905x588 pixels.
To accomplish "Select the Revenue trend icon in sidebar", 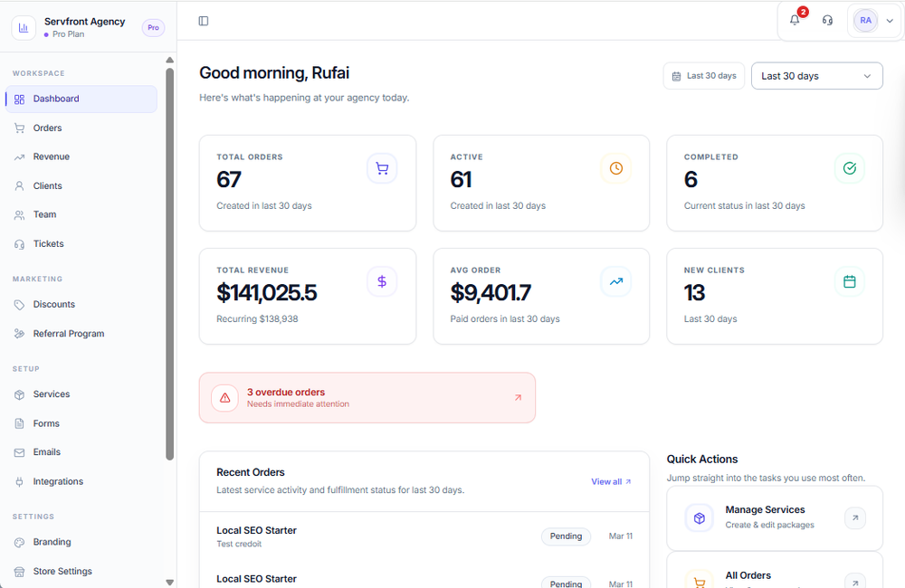I will 19,156.
